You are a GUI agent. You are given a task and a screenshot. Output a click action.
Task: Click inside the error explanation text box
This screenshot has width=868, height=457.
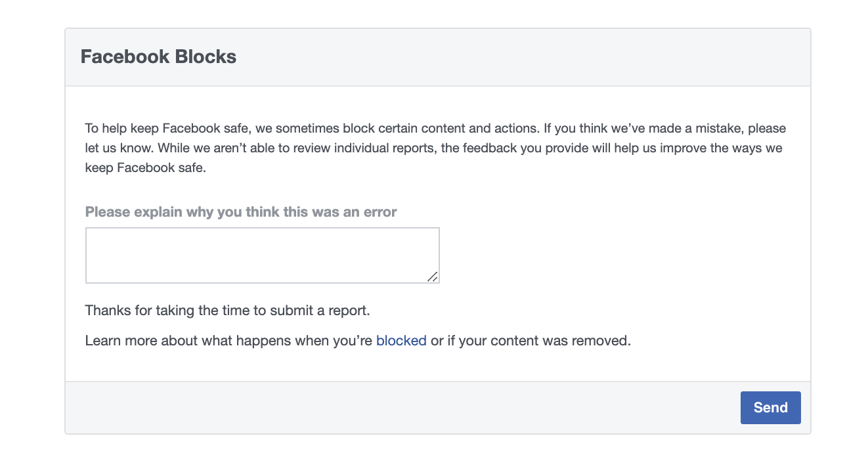click(262, 255)
